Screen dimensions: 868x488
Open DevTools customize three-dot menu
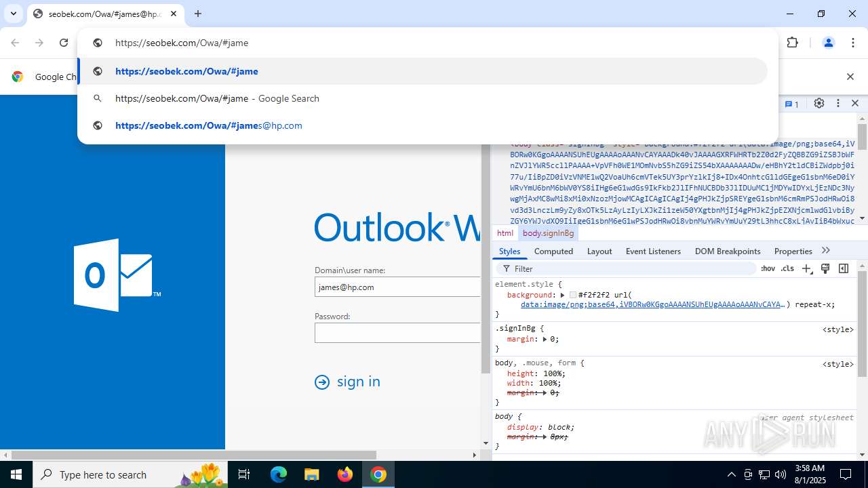pos(838,103)
